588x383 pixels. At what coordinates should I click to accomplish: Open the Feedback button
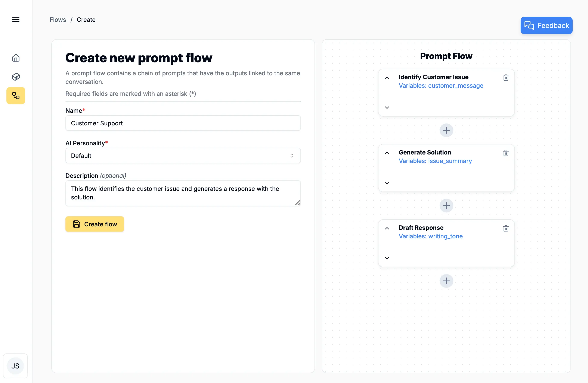click(546, 25)
